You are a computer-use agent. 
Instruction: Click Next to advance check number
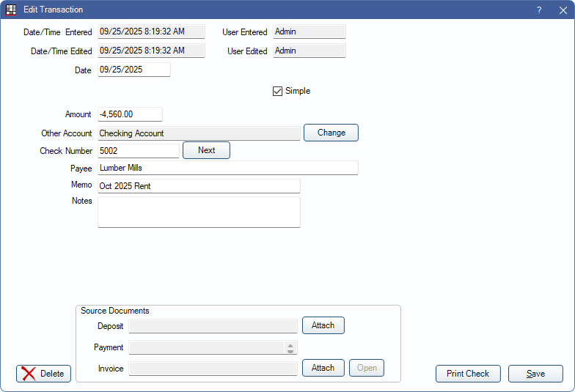tap(206, 150)
